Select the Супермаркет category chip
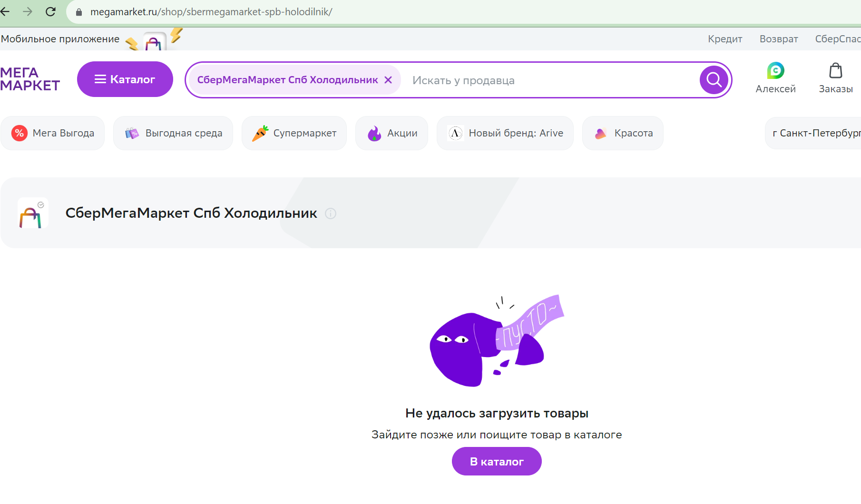 tap(294, 133)
